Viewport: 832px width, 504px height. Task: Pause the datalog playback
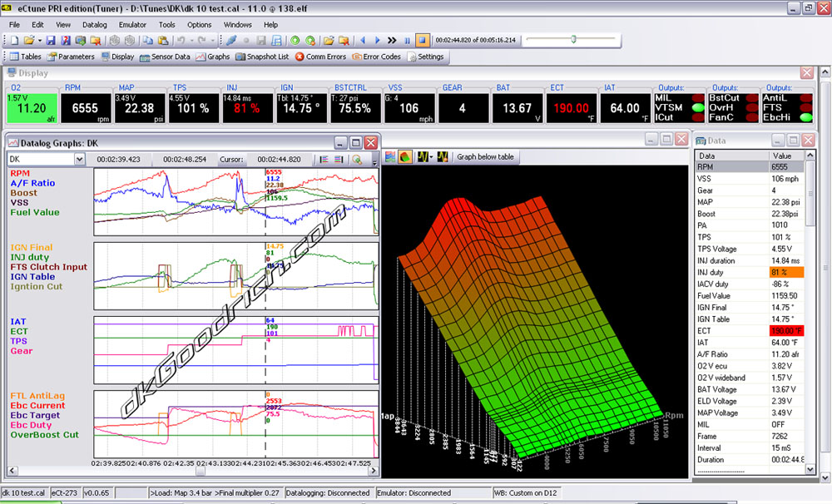click(x=407, y=40)
